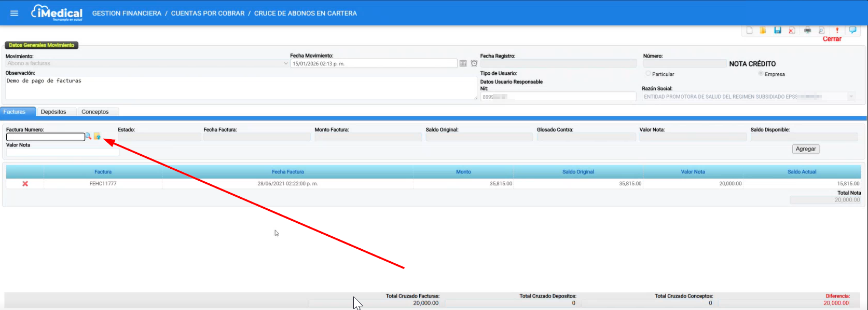Switch to the Conceptos tab
The height and width of the screenshot is (310, 868).
point(95,112)
